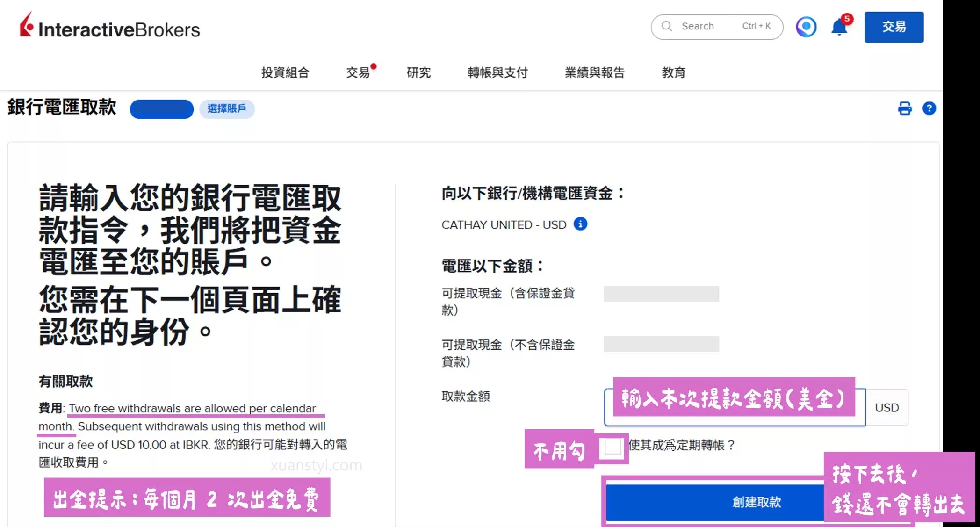
Task: Click the 取款金額 amount input field
Action: 735,407
